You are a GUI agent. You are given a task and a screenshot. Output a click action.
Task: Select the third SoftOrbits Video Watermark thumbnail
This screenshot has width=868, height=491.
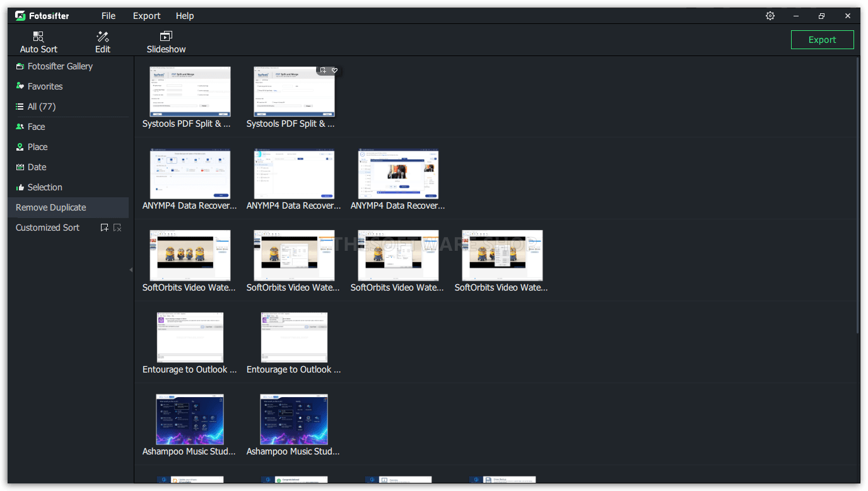(398, 255)
